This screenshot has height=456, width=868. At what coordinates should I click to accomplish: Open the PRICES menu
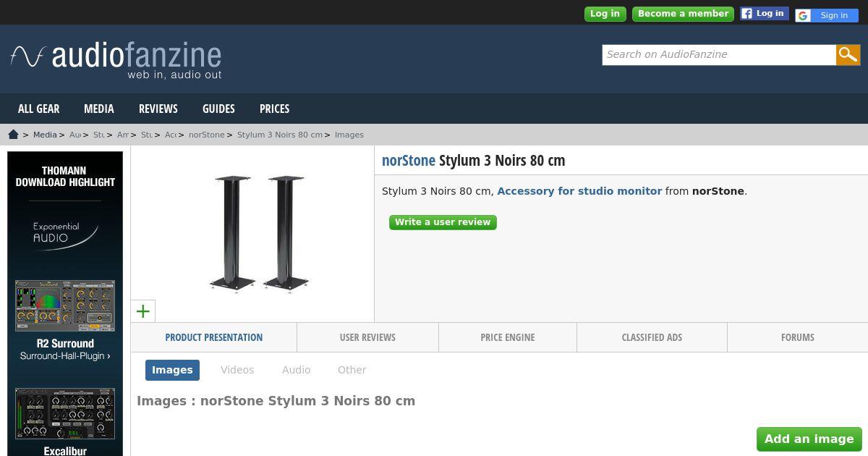[274, 109]
